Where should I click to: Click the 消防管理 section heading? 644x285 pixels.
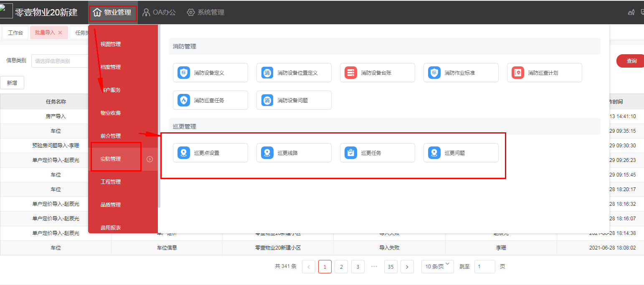pos(185,46)
